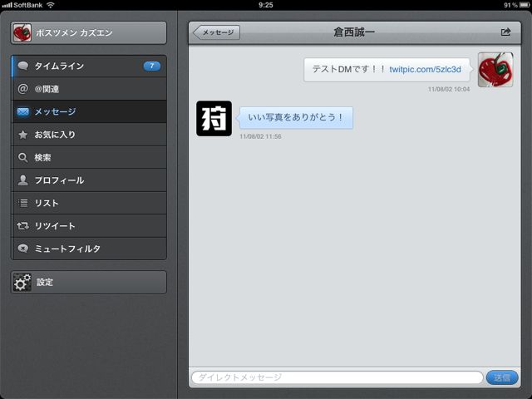Select the envelope messages icon
The image size is (532, 399).
[x=22, y=111]
